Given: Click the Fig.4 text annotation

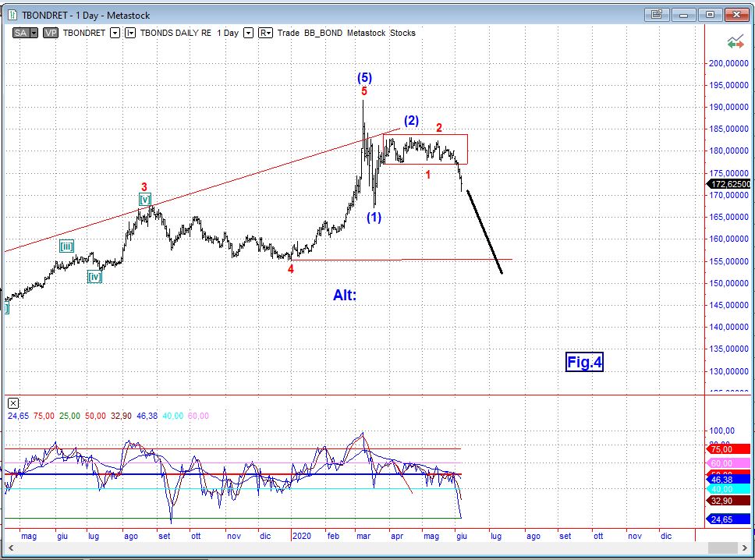Looking at the screenshot, I should (x=584, y=362).
